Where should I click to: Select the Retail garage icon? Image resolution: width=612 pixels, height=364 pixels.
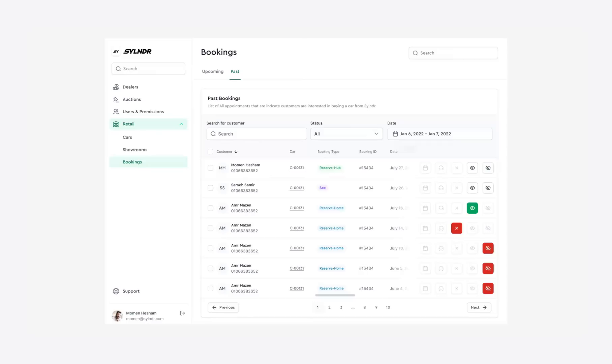(x=116, y=124)
